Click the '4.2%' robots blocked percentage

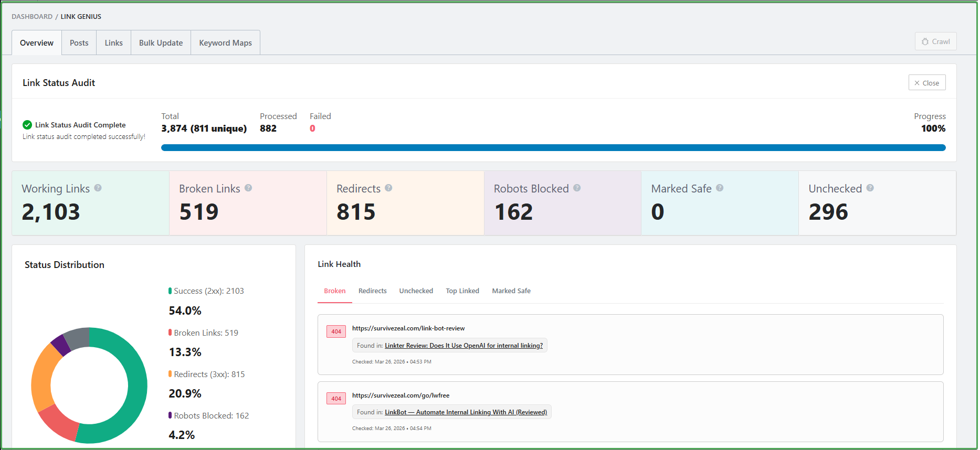182,435
